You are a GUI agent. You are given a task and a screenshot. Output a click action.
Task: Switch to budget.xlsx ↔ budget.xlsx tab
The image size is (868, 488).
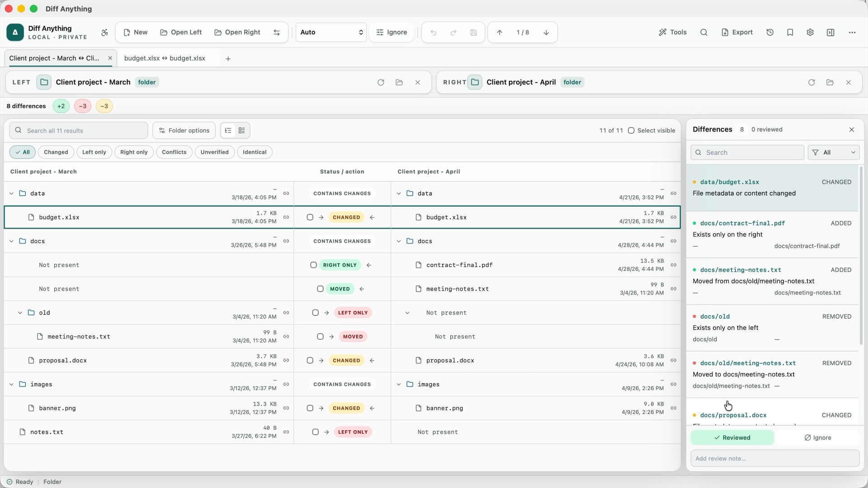pyautogui.click(x=165, y=58)
